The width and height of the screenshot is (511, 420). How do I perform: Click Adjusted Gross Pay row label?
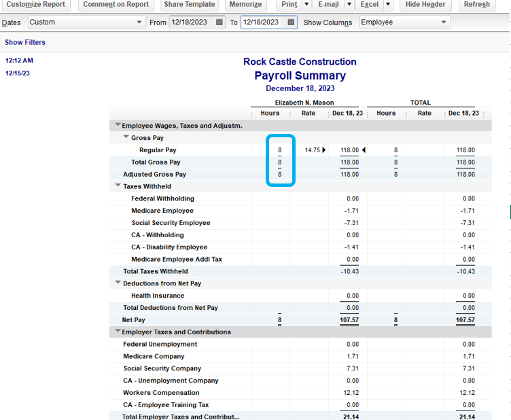coord(154,175)
